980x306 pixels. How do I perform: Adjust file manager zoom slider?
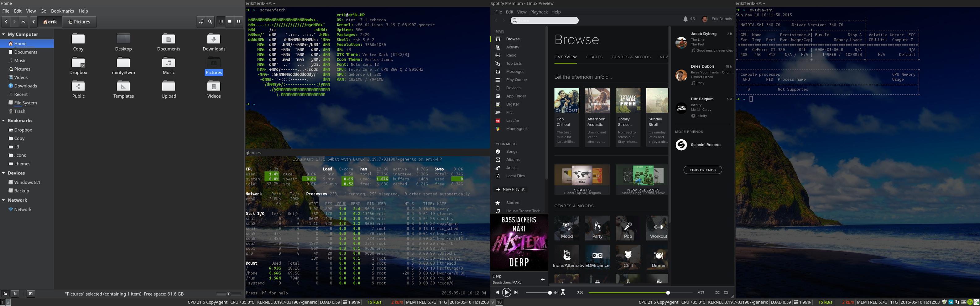tap(228, 293)
